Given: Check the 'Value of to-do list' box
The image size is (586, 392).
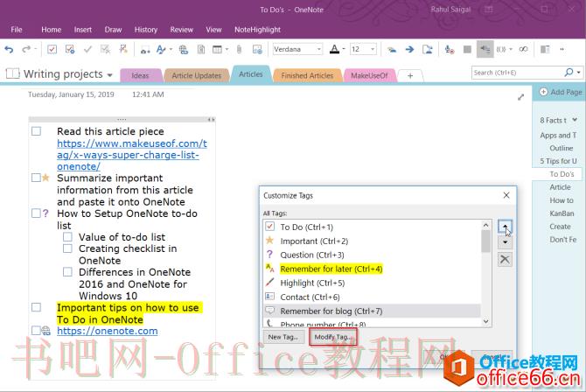Looking at the screenshot, I should point(67,237).
